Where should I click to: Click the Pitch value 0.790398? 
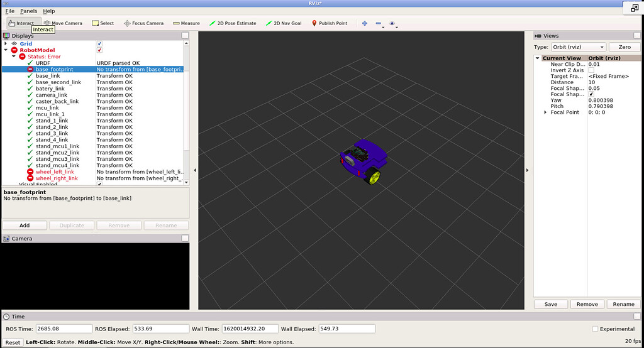click(x=601, y=106)
